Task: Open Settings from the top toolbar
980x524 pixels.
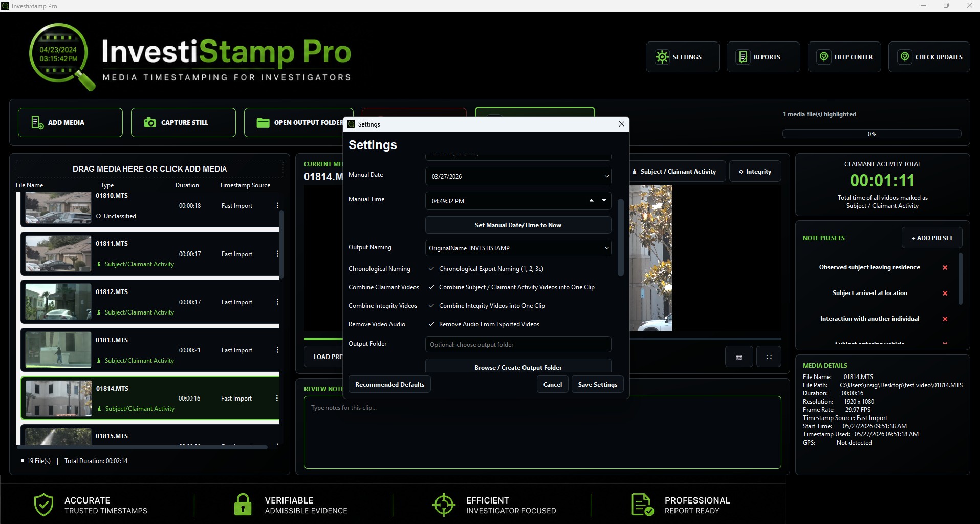Action: [682, 57]
